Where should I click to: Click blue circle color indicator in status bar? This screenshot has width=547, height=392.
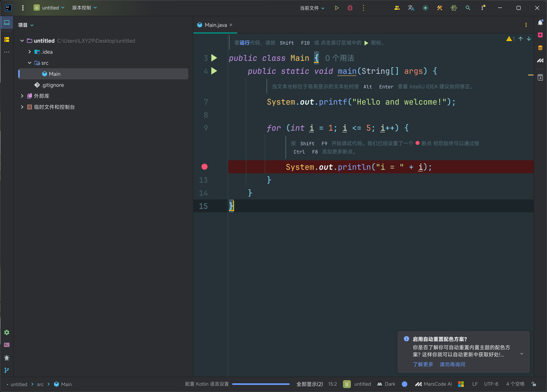[x=405, y=384]
